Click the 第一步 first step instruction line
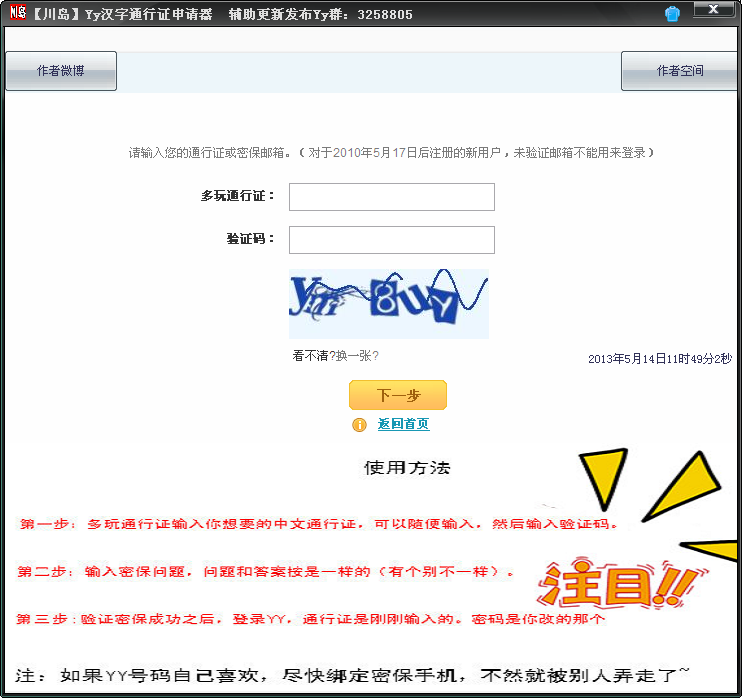This screenshot has height=698, width=742. [319, 524]
